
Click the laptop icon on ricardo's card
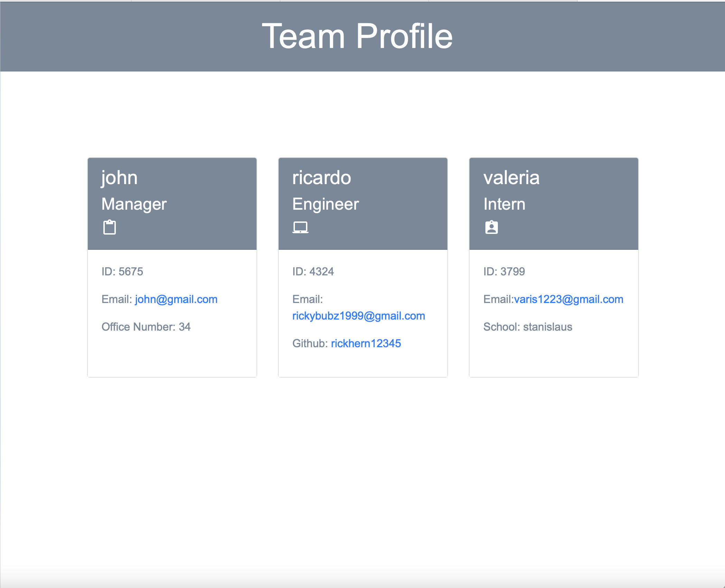pos(301,226)
